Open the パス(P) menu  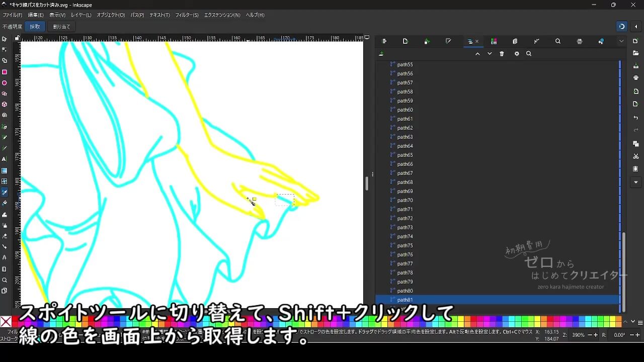point(137,15)
